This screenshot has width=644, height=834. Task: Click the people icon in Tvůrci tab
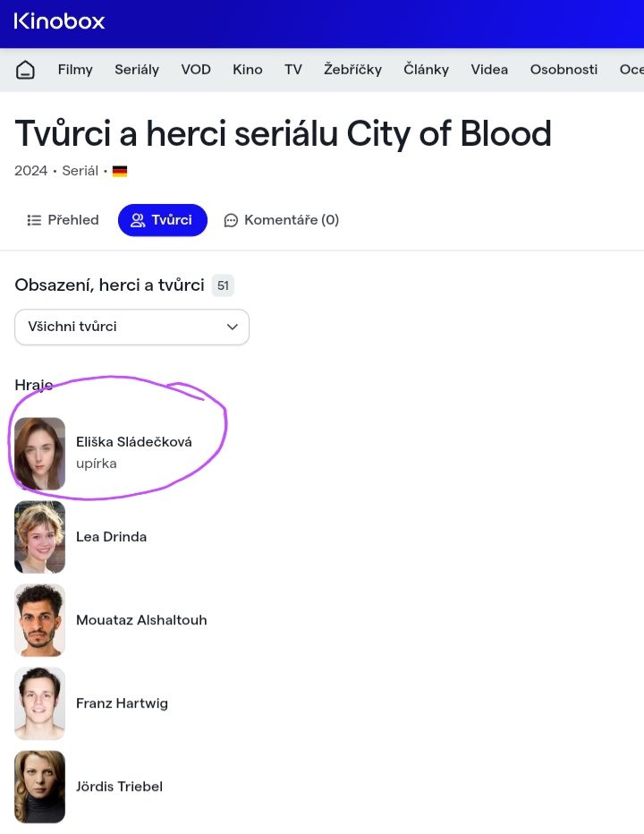point(139,220)
